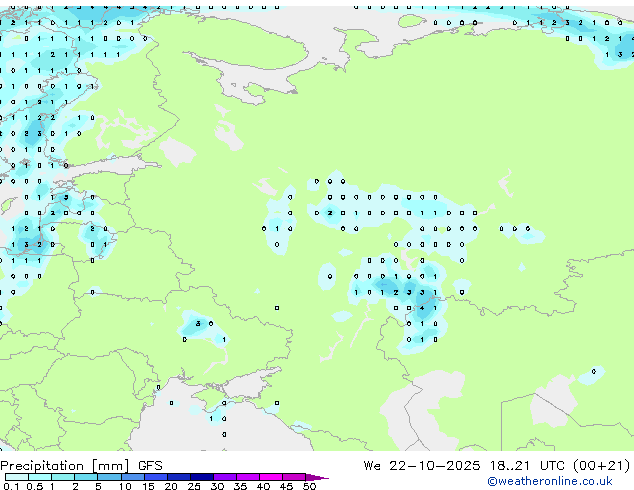Pick the 15–20 mm legend color swatch
The image size is (634, 490).
[x=156, y=477]
